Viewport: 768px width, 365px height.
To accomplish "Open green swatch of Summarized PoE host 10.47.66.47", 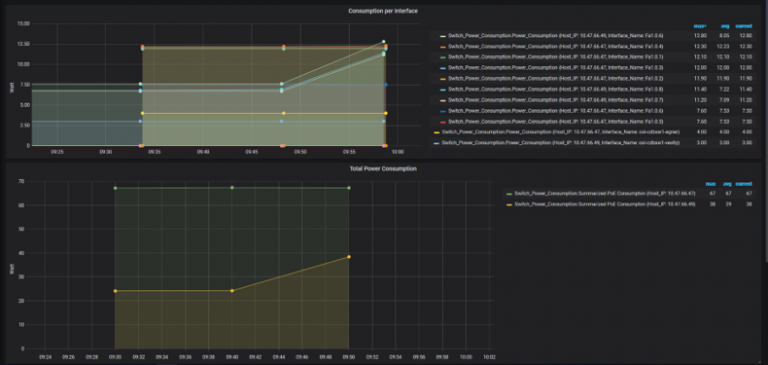I will pos(509,194).
